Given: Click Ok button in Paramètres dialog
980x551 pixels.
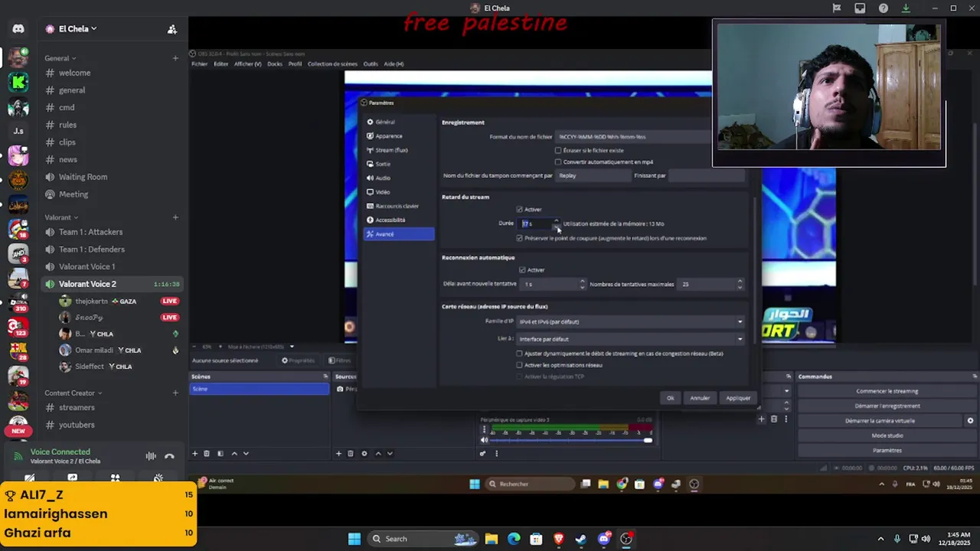Looking at the screenshot, I should pos(670,398).
